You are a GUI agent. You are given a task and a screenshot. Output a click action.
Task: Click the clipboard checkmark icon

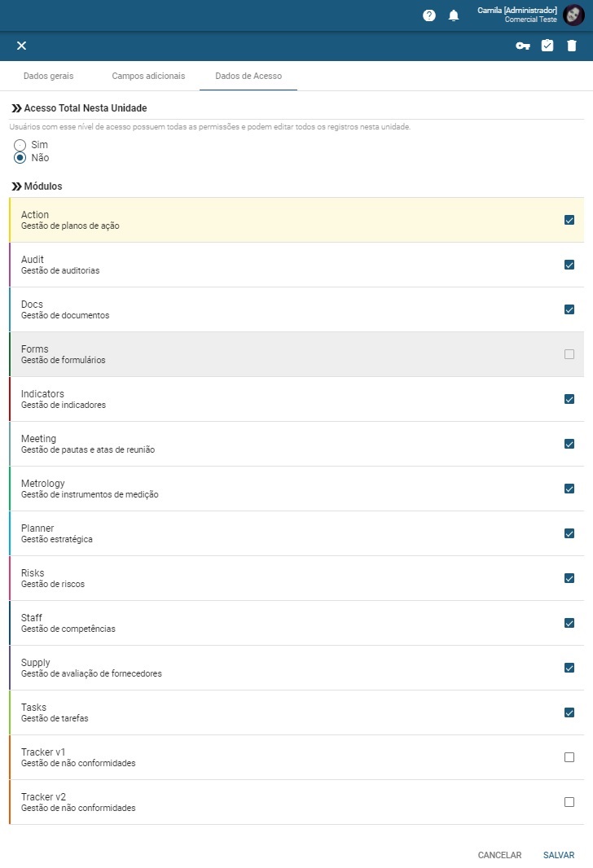click(x=547, y=46)
